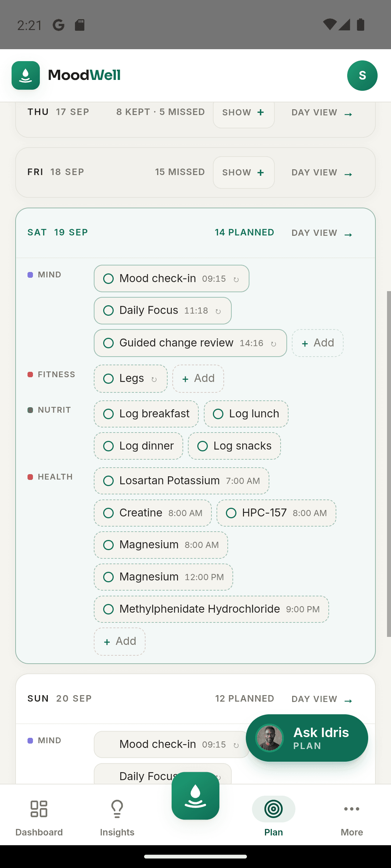Tap the red Fitness category dot

(x=30, y=374)
